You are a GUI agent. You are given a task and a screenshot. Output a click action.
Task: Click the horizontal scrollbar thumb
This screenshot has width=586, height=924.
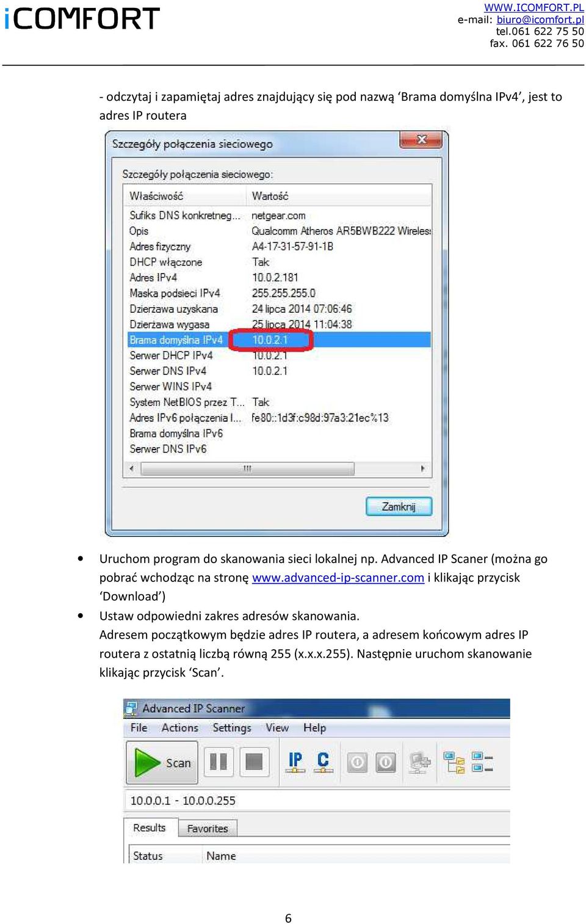tap(247, 468)
